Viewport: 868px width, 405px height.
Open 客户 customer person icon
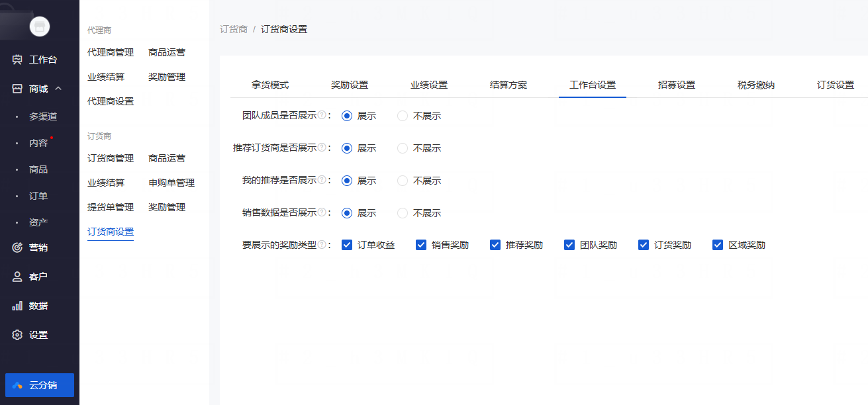point(18,277)
